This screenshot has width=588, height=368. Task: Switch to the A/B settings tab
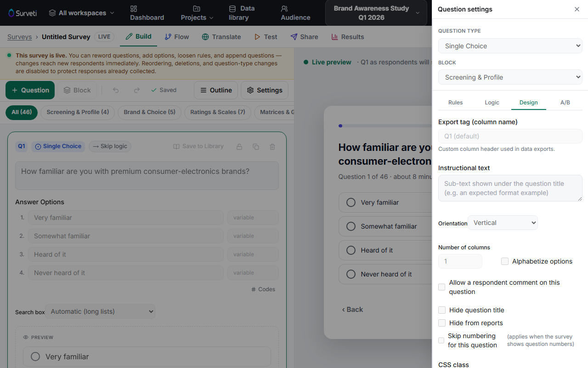point(565,103)
